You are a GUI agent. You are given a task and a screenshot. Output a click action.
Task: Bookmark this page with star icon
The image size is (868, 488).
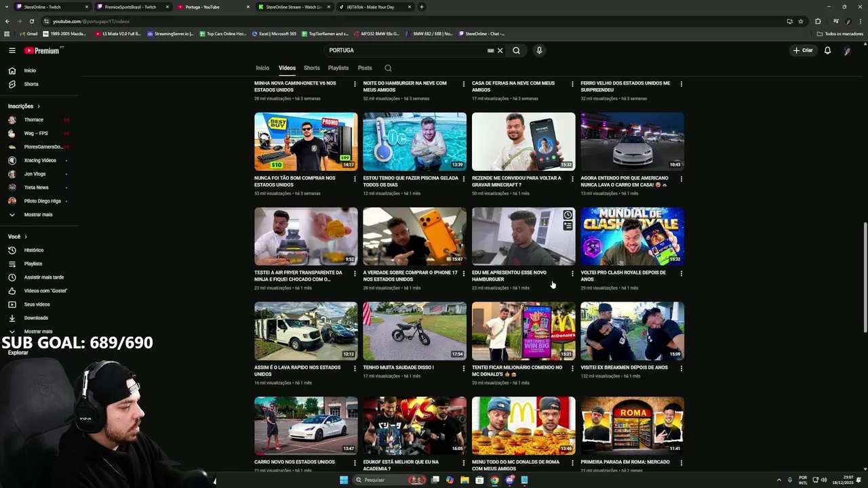pos(801,21)
